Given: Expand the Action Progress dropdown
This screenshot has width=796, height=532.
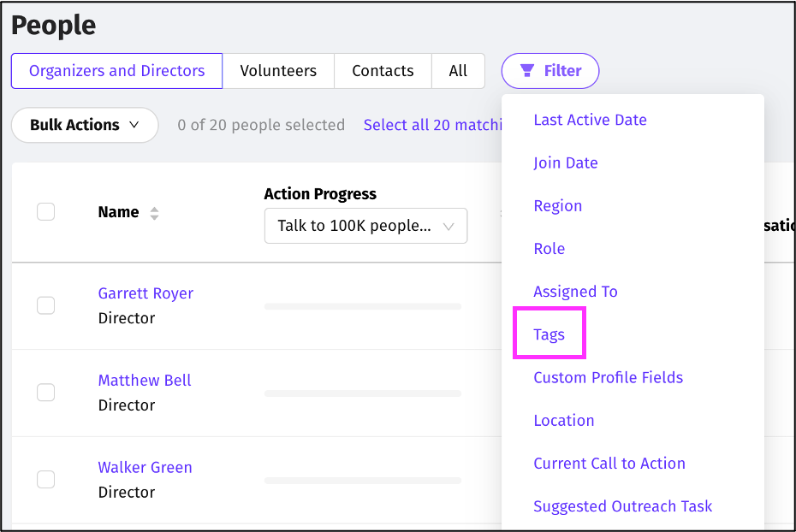Looking at the screenshot, I should (365, 227).
